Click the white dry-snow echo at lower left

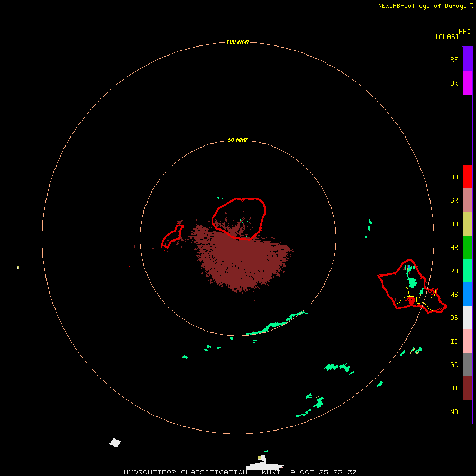(115, 442)
